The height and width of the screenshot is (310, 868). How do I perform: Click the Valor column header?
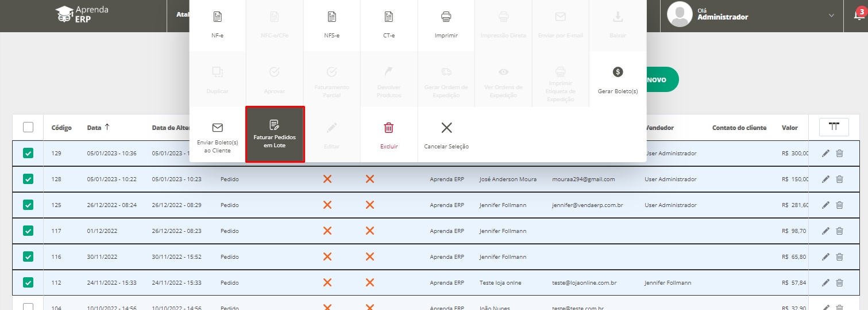pos(789,128)
